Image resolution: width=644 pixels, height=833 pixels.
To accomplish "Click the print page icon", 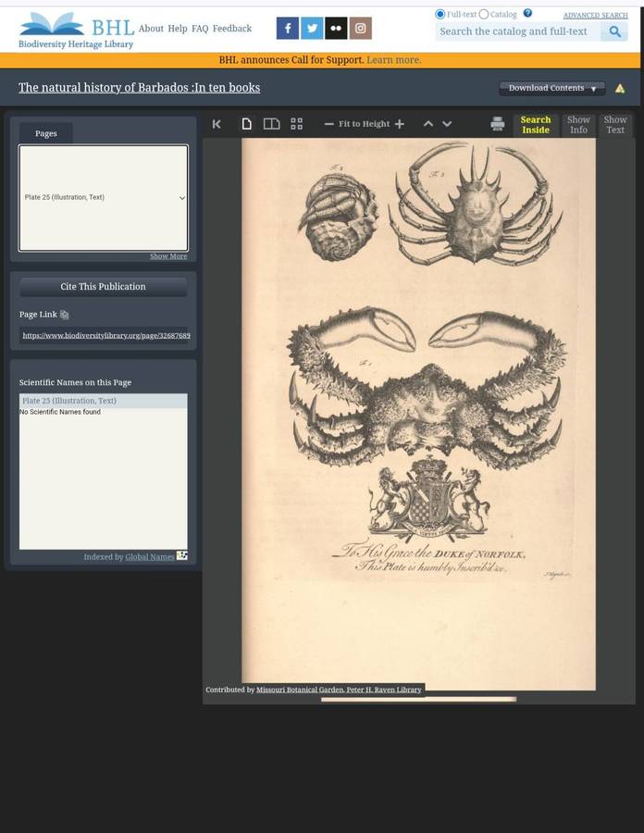I will tap(497, 124).
